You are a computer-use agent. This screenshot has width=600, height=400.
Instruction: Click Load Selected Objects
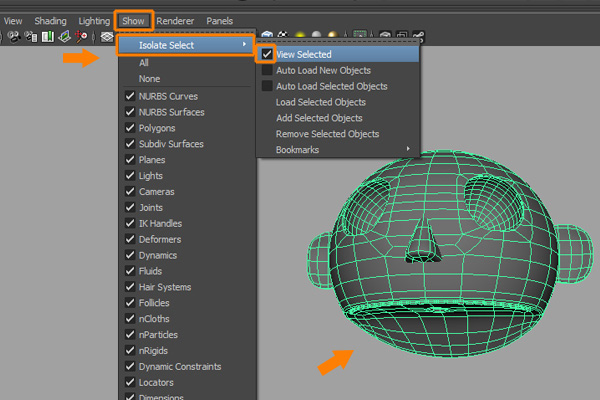click(320, 102)
